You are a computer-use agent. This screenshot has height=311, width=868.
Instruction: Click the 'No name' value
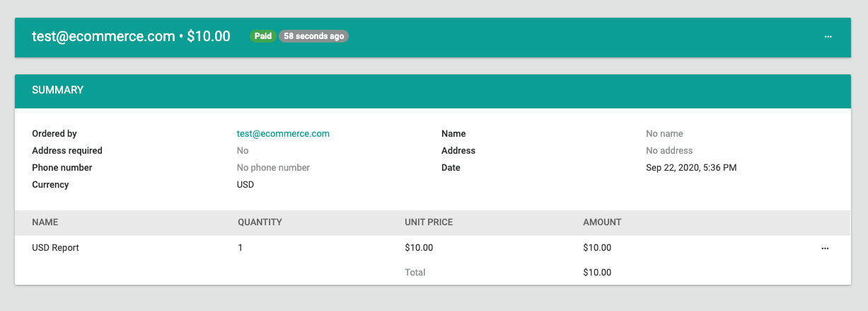tap(664, 133)
